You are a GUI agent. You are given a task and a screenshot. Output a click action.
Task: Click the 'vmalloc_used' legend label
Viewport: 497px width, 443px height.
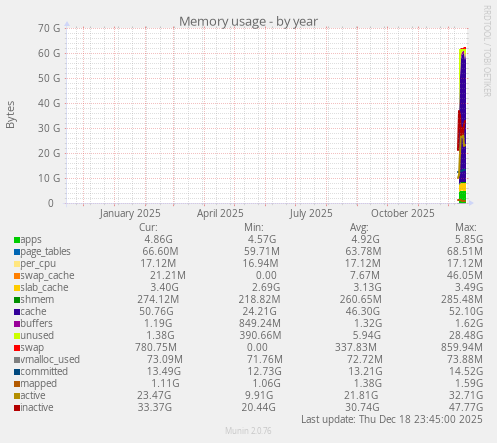point(50,360)
